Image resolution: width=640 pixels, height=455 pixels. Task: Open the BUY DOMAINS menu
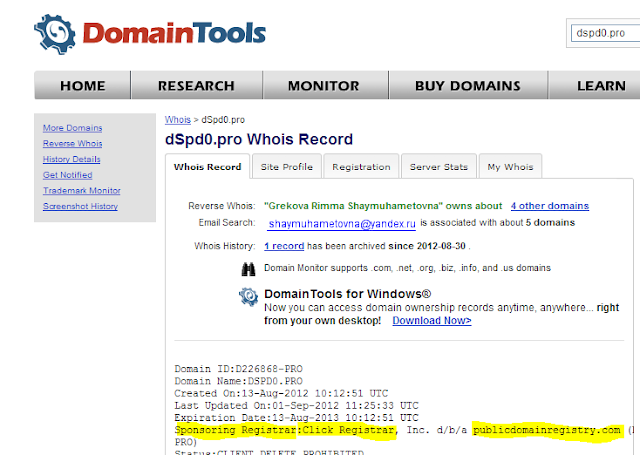pos(468,85)
